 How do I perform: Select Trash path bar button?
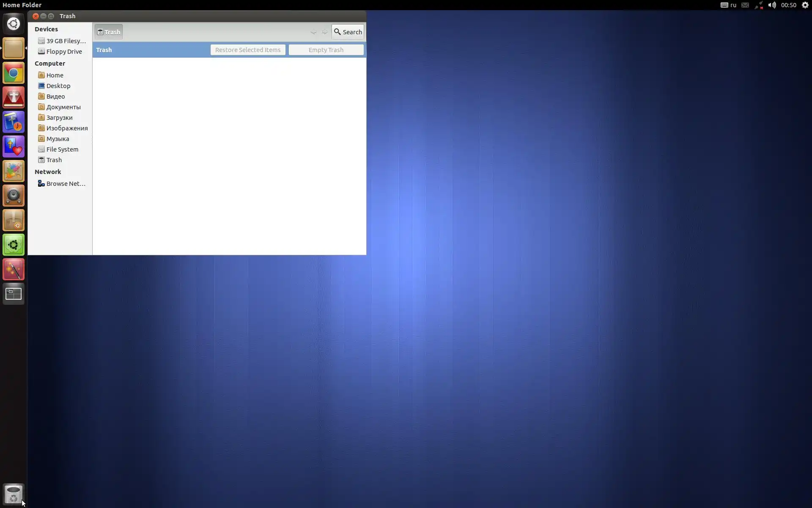coord(109,32)
